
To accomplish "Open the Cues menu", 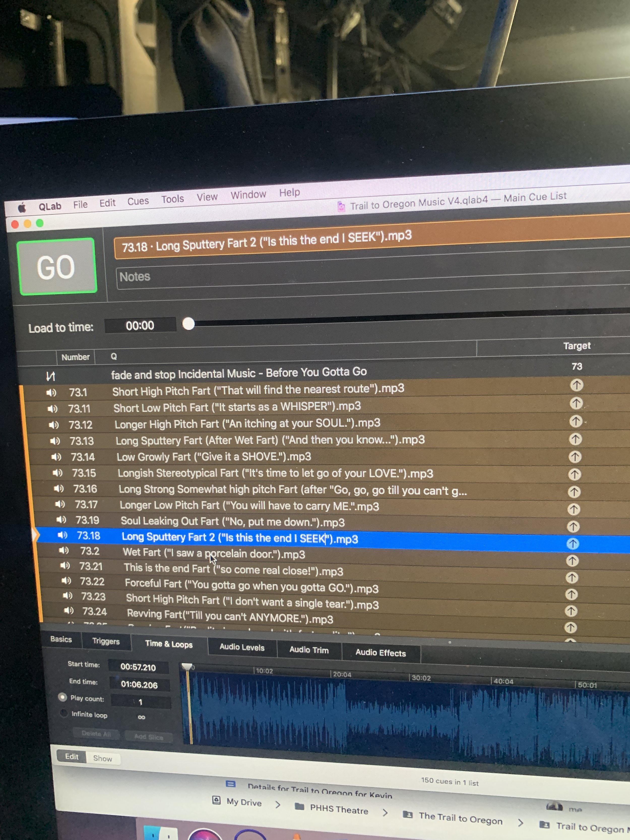I will (138, 201).
